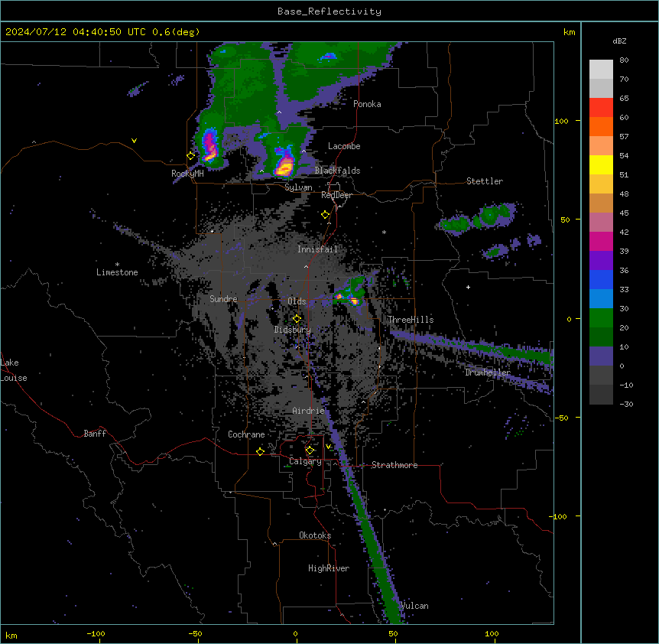Click the yellow V marker west of RockyMH
Viewport: 659px width, 644px height.
click(134, 141)
